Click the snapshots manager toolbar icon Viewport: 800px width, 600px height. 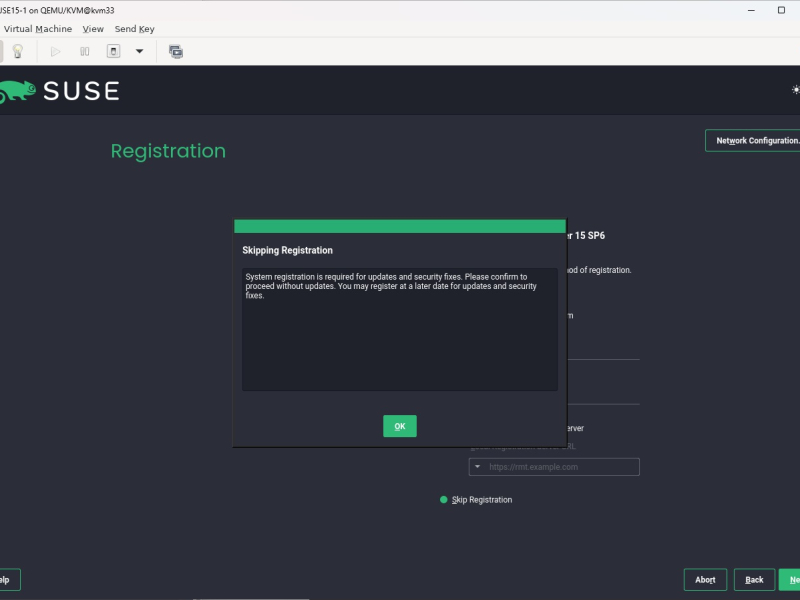(x=176, y=52)
